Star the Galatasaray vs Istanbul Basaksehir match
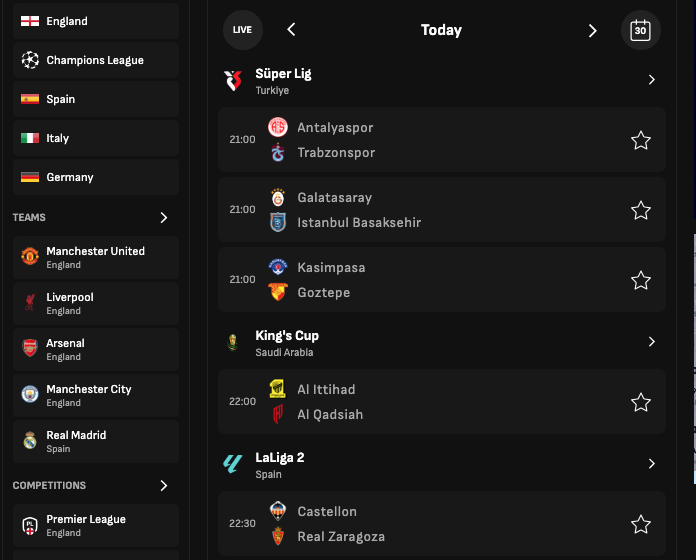Screen dimensions: 696x560 click(641, 210)
